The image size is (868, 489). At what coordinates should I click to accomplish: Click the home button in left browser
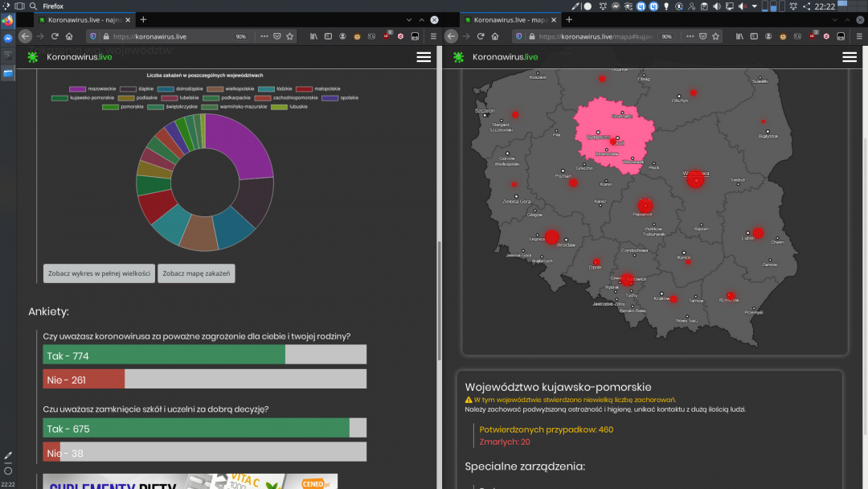click(x=70, y=36)
